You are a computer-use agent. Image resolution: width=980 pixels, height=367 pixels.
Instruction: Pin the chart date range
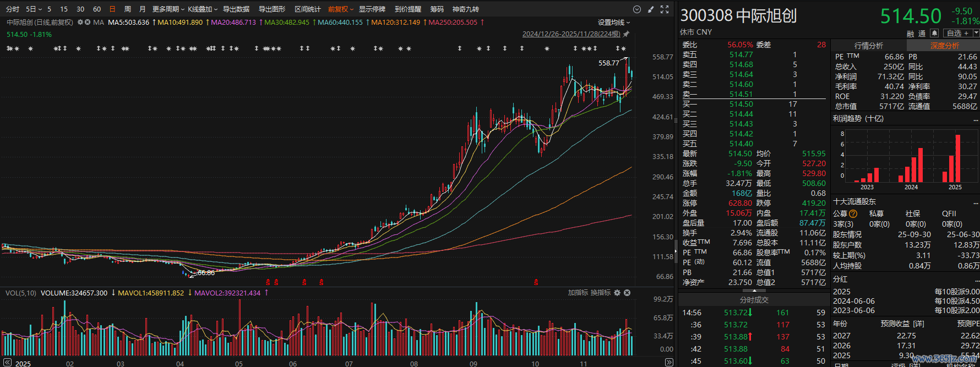pyautogui.click(x=626, y=34)
